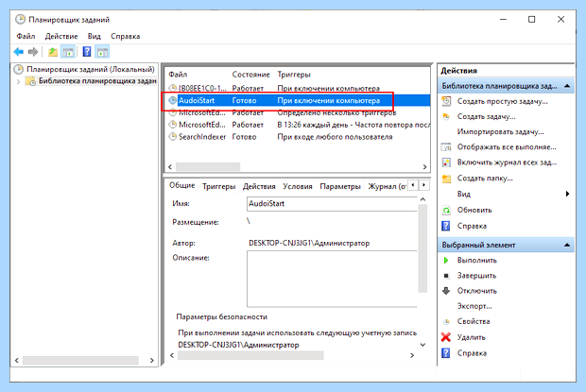The width and height of the screenshot is (586, 392).
Task: Select the SearchIndexer task row
Action: [x=298, y=137]
